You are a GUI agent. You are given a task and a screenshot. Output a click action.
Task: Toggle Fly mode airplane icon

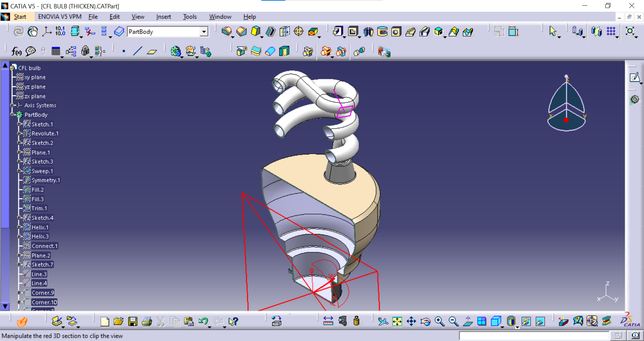click(383, 322)
